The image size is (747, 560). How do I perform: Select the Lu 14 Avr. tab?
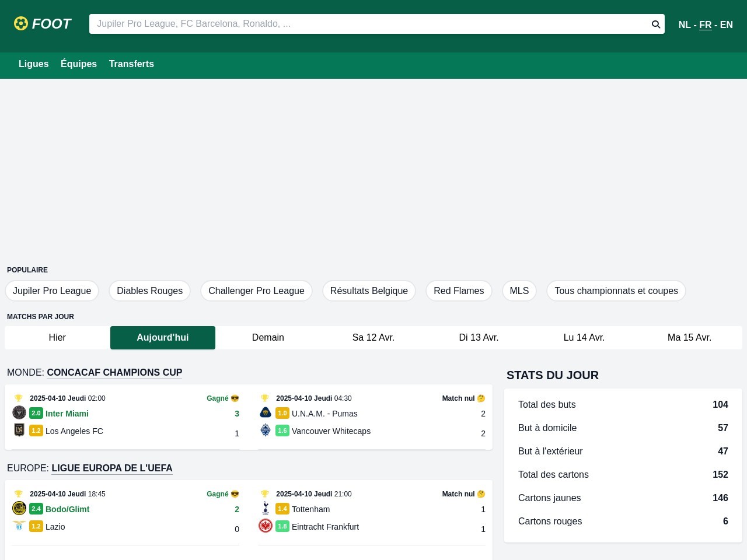[584, 338]
